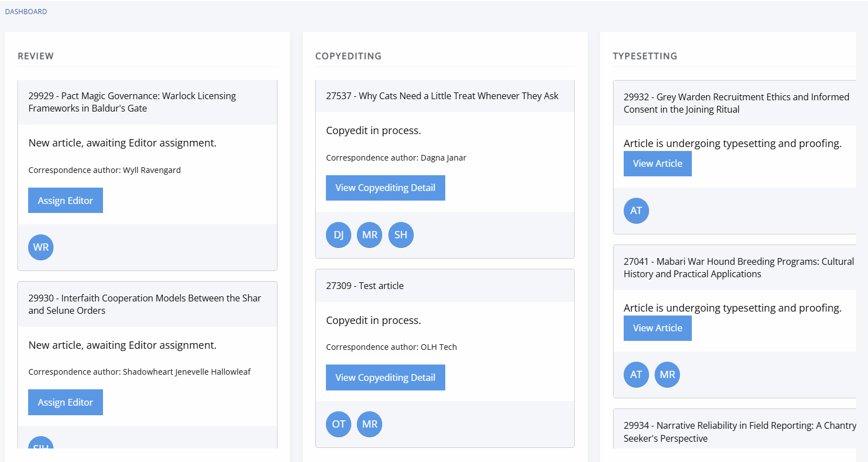Click the WR avatar on article 29929
The width and height of the screenshot is (868, 462).
coord(41,247)
